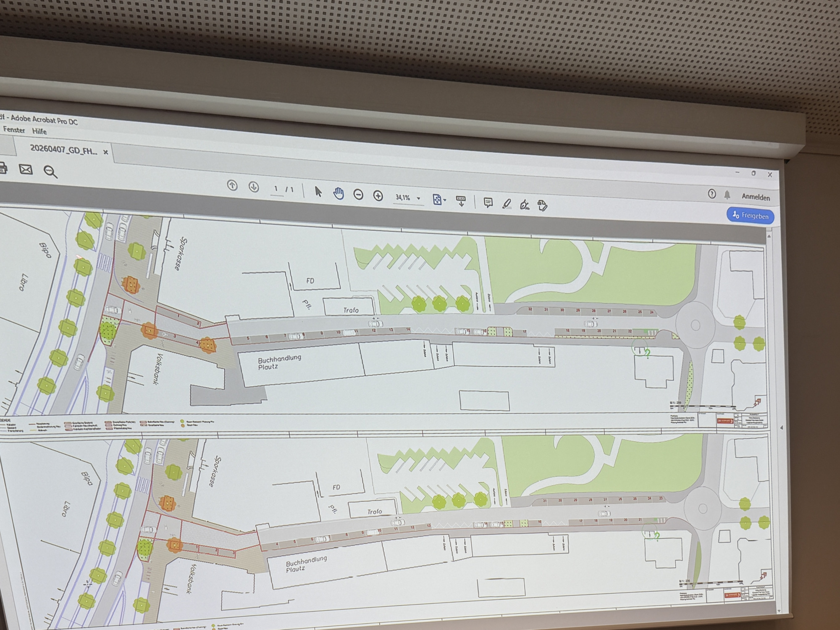Close the 20260407_GD_FH document tab

[x=106, y=152]
